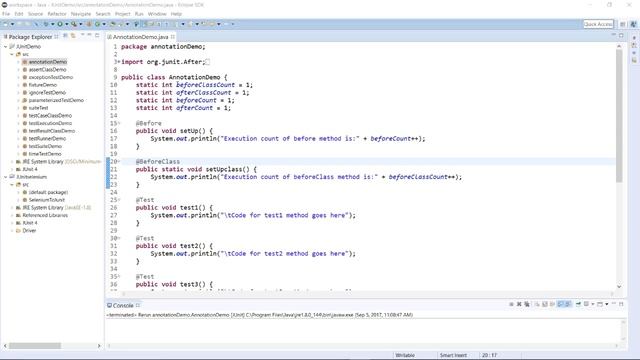Click the Writable status bar entry
The image size is (640, 360).
tap(405, 355)
